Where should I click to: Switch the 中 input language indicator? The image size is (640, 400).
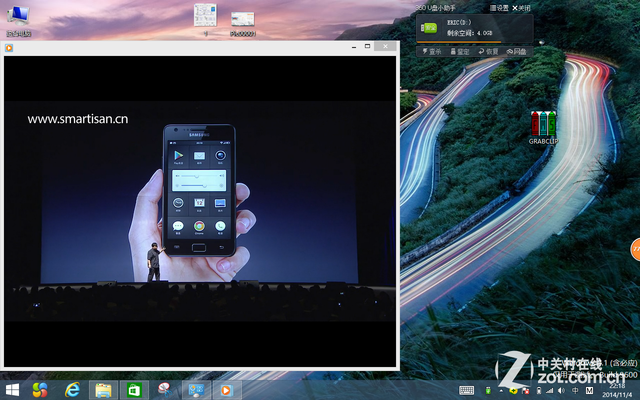pyautogui.click(x=575, y=391)
